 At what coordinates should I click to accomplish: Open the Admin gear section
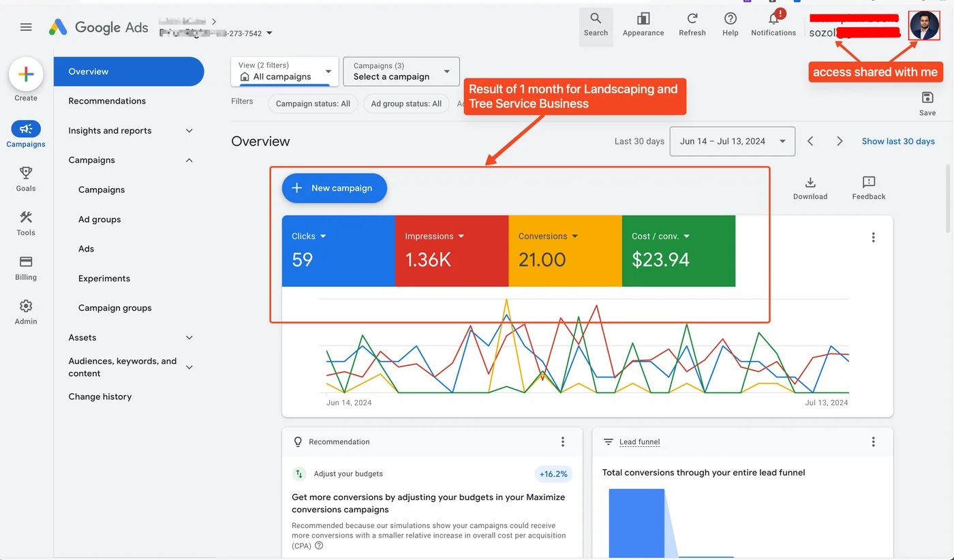[26, 312]
